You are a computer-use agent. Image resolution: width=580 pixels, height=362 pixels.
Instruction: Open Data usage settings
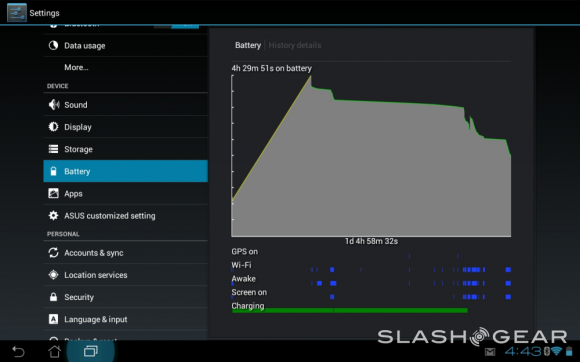click(x=125, y=45)
